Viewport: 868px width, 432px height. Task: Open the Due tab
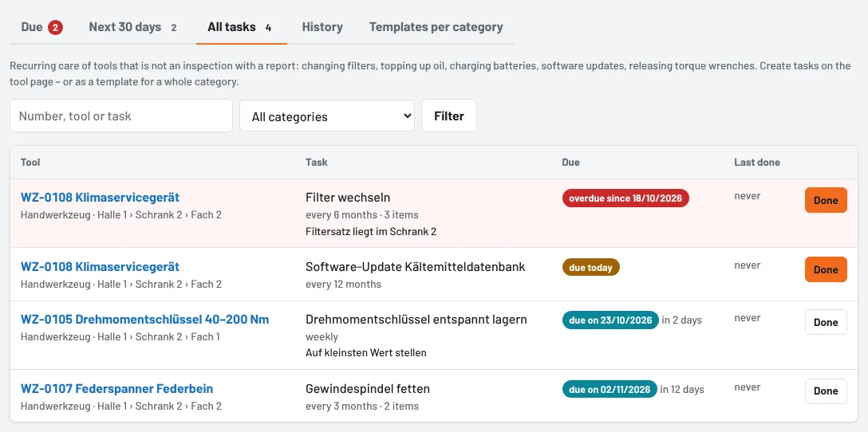coord(41,27)
